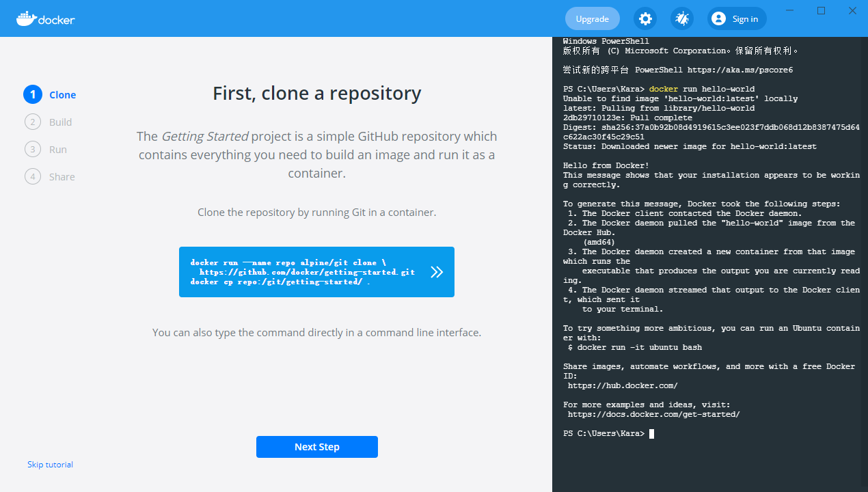Select step 3 Run in the tutorial sidebar

[46, 149]
